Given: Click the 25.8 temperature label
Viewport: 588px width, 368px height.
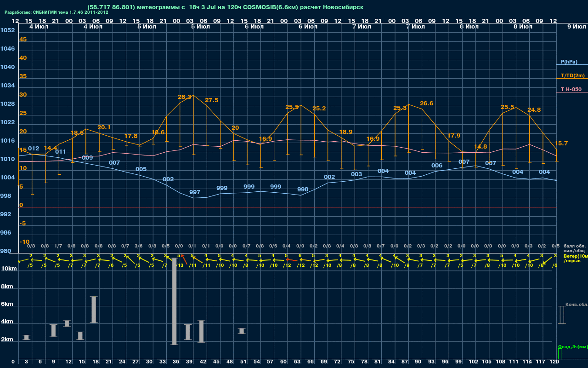Looking at the screenshot, I should [x=400, y=108].
